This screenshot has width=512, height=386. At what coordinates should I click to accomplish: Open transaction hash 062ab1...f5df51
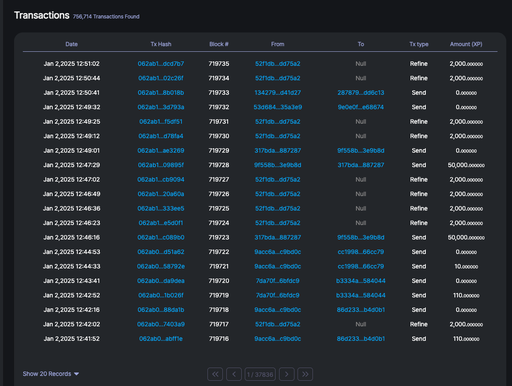coord(161,122)
